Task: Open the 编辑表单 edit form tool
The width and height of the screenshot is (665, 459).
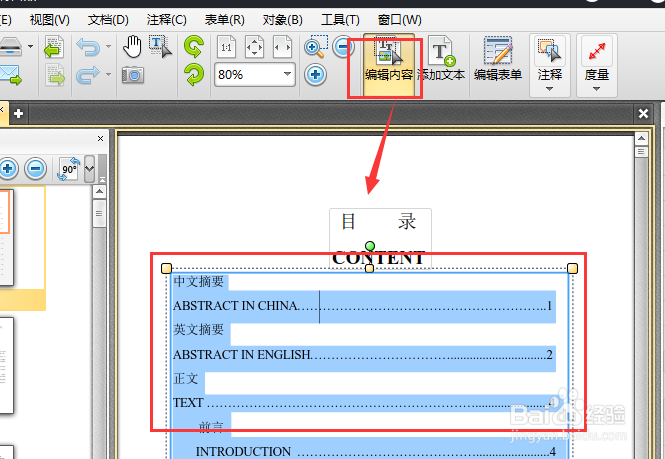Action: tap(498, 59)
